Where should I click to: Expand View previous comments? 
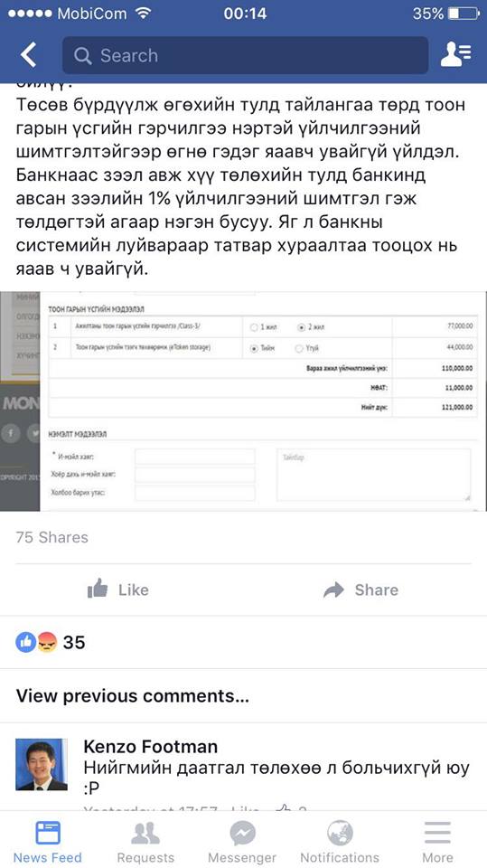coord(132,696)
